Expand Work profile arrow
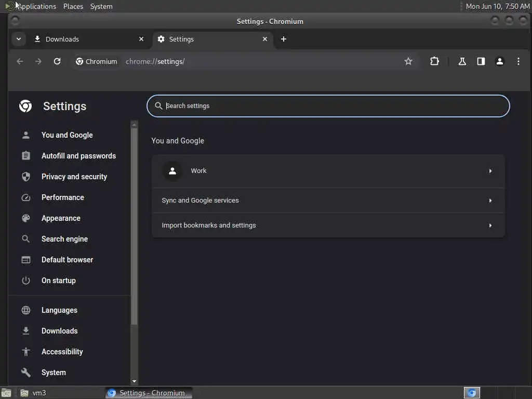Viewport: 532px width, 399px height. (x=490, y=171)
